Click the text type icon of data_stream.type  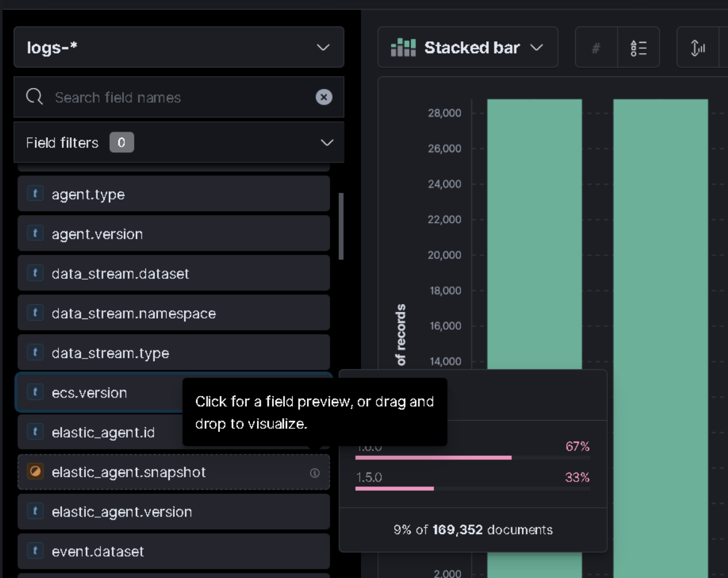pos(35,352)
